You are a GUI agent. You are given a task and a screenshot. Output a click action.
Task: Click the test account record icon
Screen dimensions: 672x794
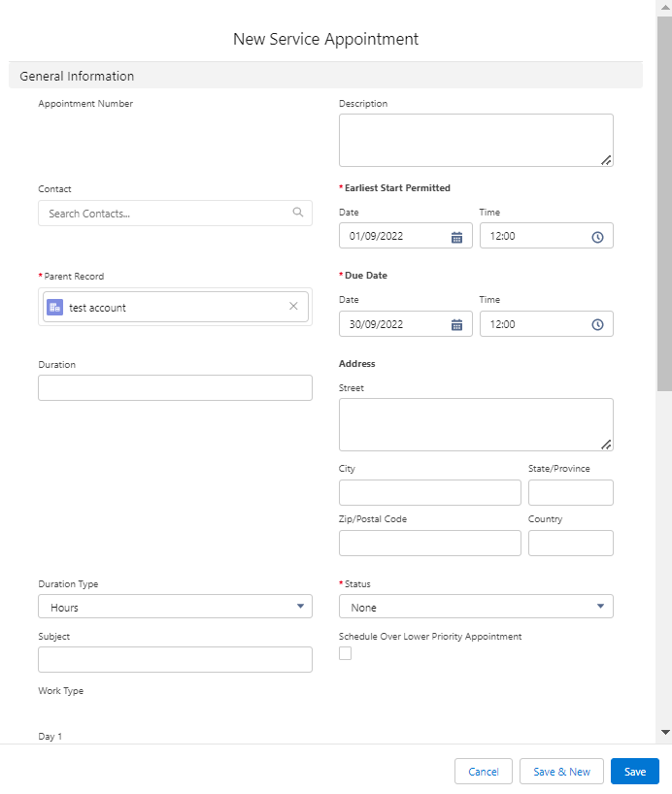tap(55, 307)
